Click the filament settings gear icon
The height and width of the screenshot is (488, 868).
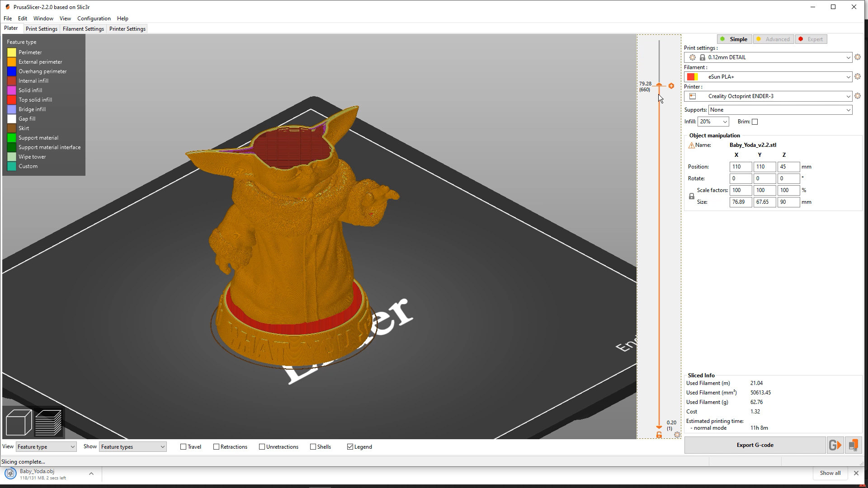coord(858,77)
